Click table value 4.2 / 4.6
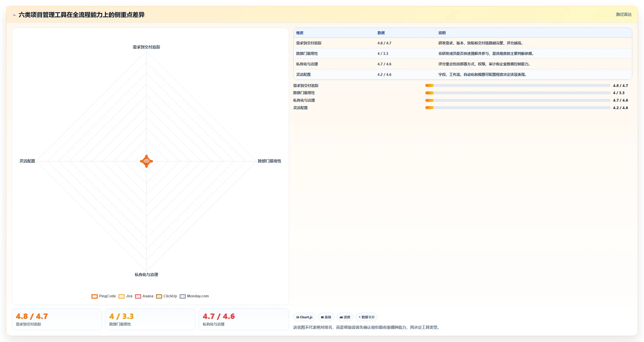Screen dimensions: 644x342 click(x=384, y=75)
